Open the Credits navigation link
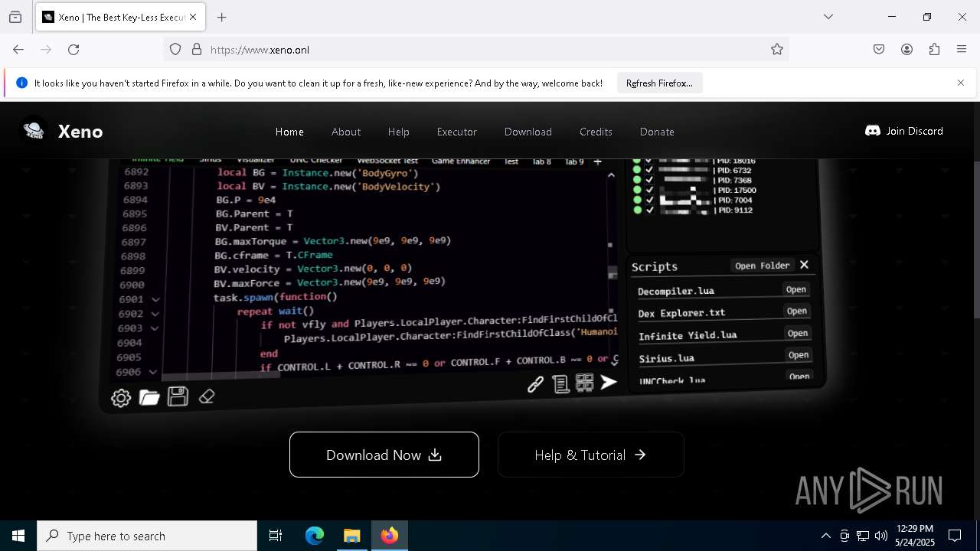Viewport: 980px width, 551px height. coord(596,132)
